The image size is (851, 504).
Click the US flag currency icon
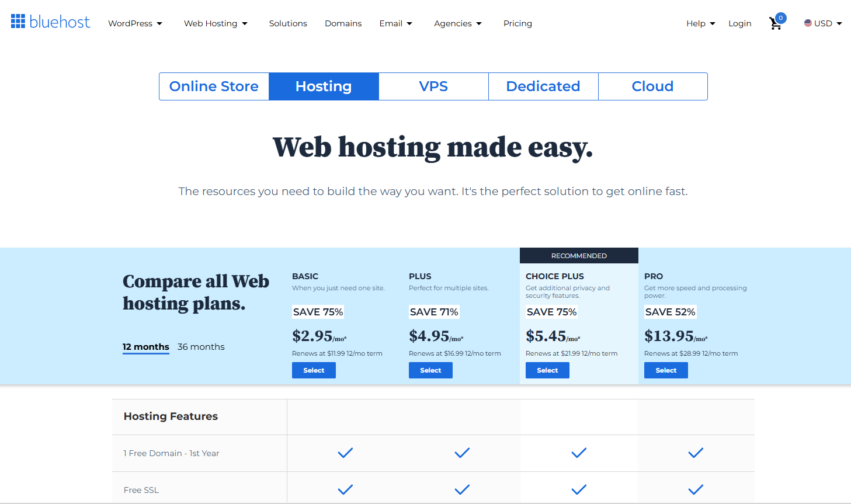808,23
